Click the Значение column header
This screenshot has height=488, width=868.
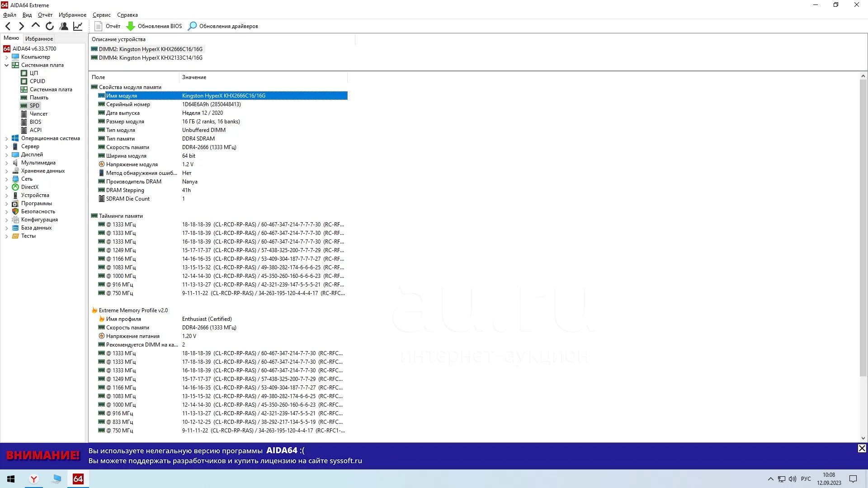(x=264, y=77)
